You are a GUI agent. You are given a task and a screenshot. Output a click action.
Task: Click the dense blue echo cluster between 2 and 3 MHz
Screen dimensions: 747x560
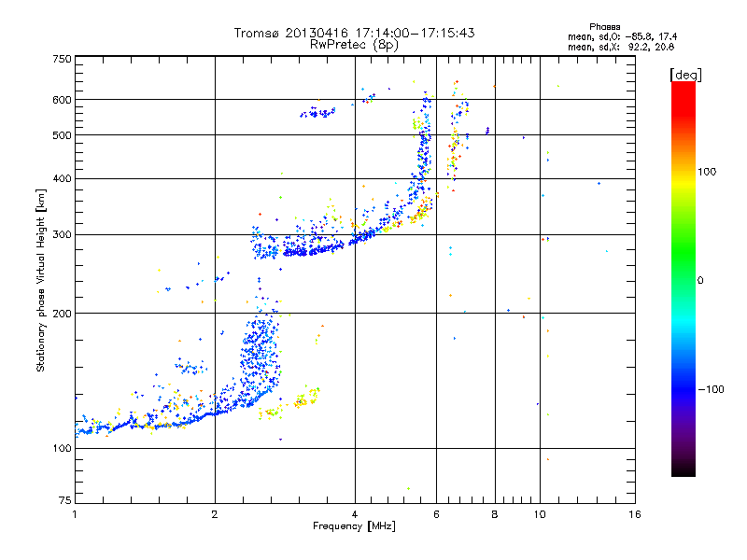(259, 353)
